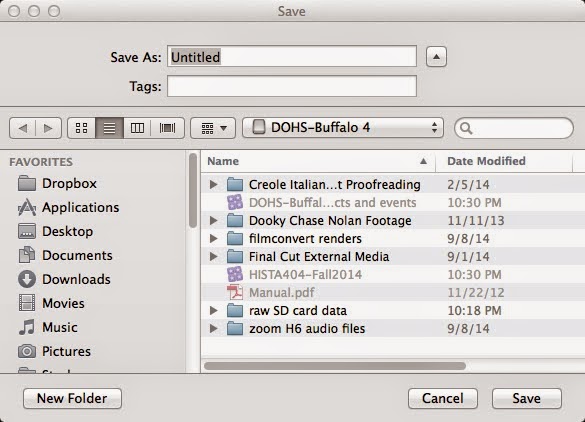Click the magnifying glass search icon
This screenshot has width=585, height=422.
click(x=466, y=128)
